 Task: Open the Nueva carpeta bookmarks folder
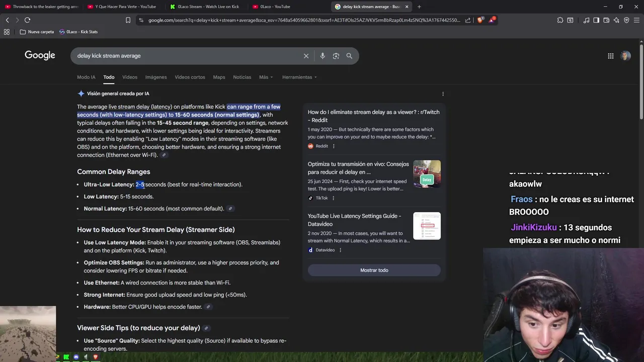click(37, 32)
